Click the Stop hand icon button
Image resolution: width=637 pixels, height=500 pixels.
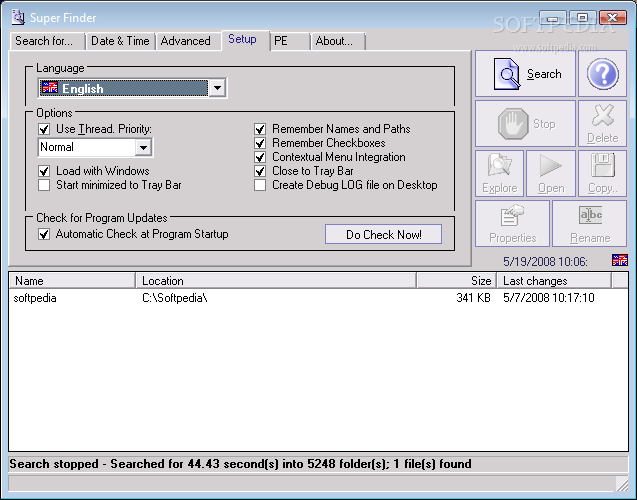pos(525,123)
